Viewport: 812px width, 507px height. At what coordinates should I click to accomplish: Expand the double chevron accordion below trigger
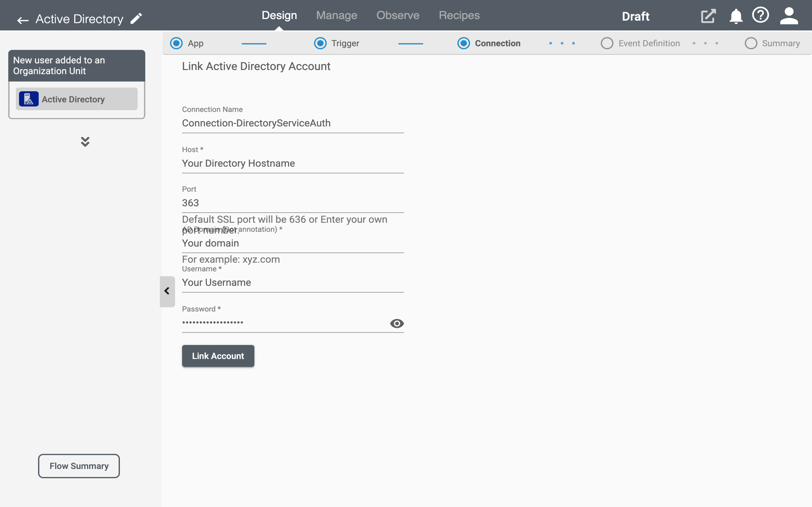[x=85, y=142]
